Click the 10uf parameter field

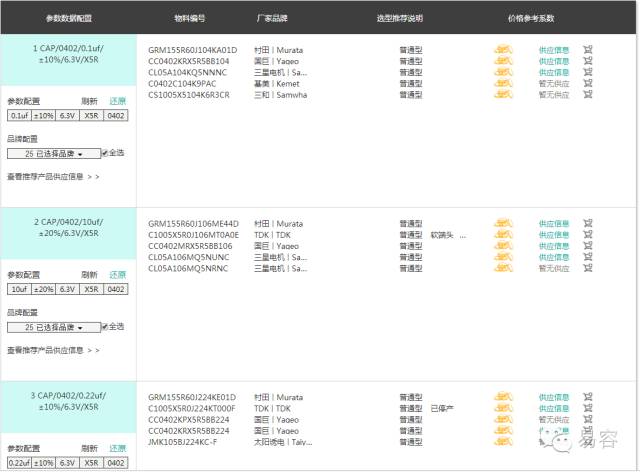coord(19,289)
